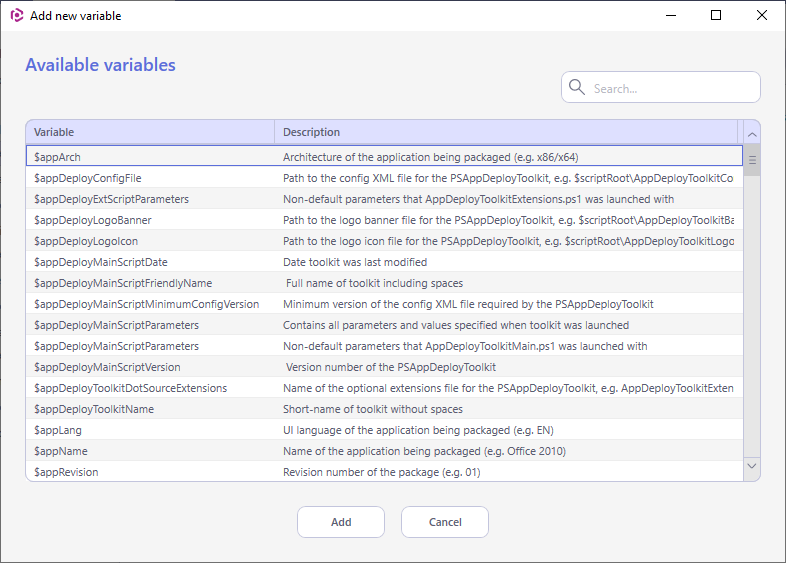Select the $appLang variable
This screenshot has width=786, height=563.
pyautogui.click(x=58, y=431)
